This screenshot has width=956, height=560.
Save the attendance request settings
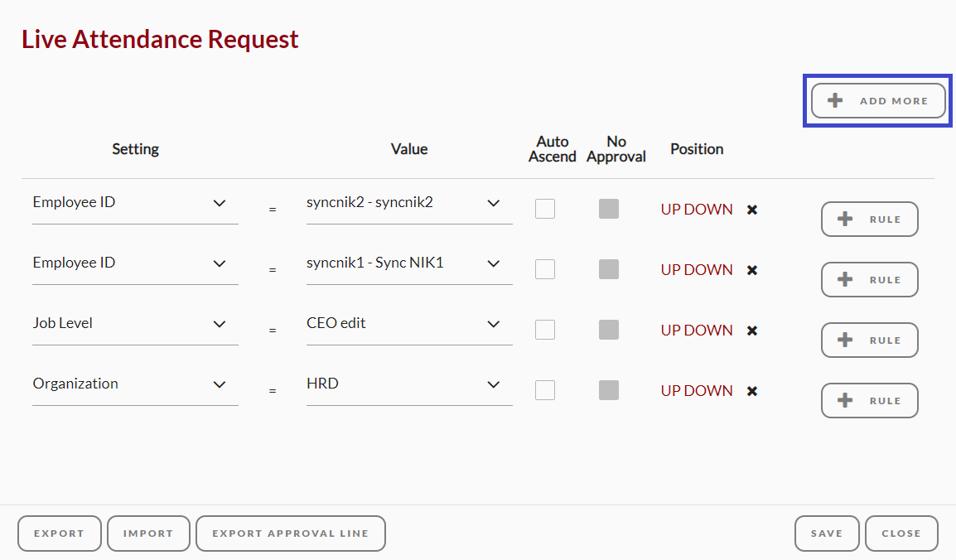(x=827, y=533)
